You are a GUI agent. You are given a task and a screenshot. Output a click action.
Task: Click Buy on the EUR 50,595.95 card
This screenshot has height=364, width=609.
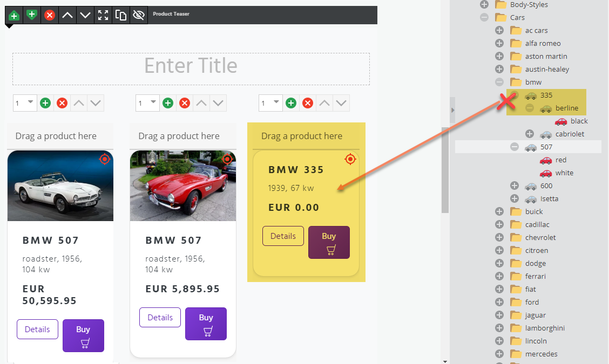[83, 335]
